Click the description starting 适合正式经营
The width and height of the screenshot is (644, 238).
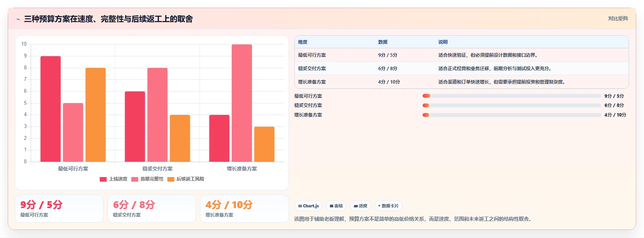pyautogui.click(x=495, y=69)
